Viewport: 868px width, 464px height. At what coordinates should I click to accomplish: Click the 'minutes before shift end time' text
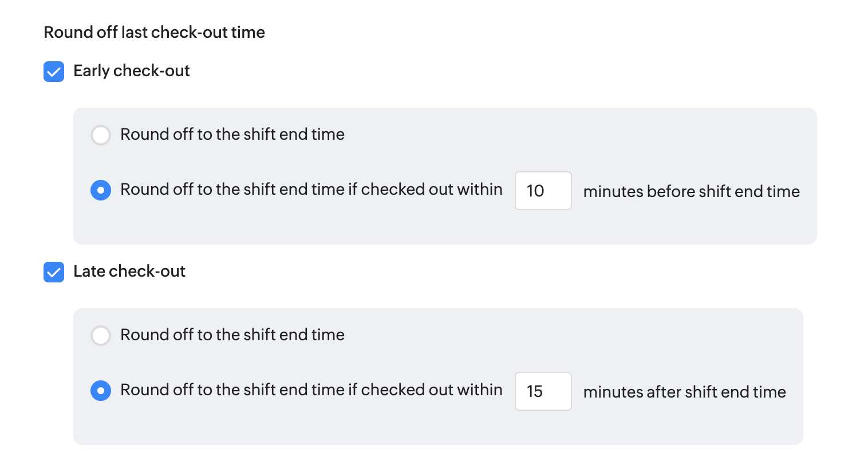(x=691, y=191)
